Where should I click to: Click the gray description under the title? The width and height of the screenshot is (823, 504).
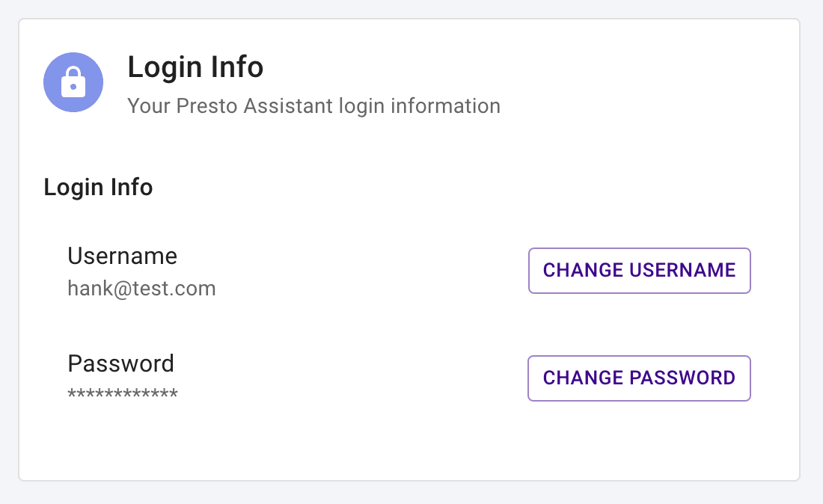(x=313, y=105)
